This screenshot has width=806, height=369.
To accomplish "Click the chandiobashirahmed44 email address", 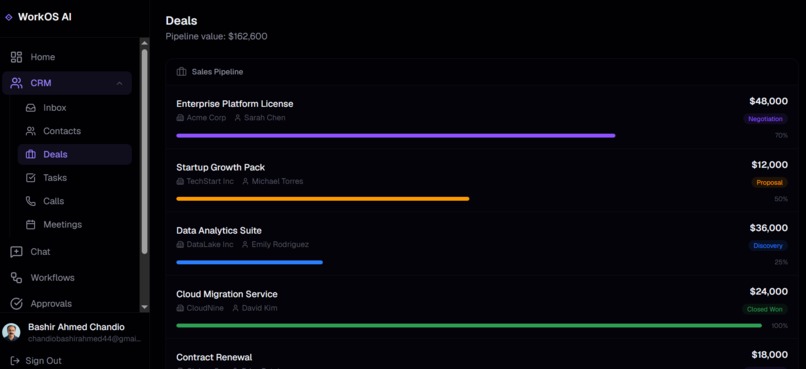I will pyautogui.click(x=84, y=339).
